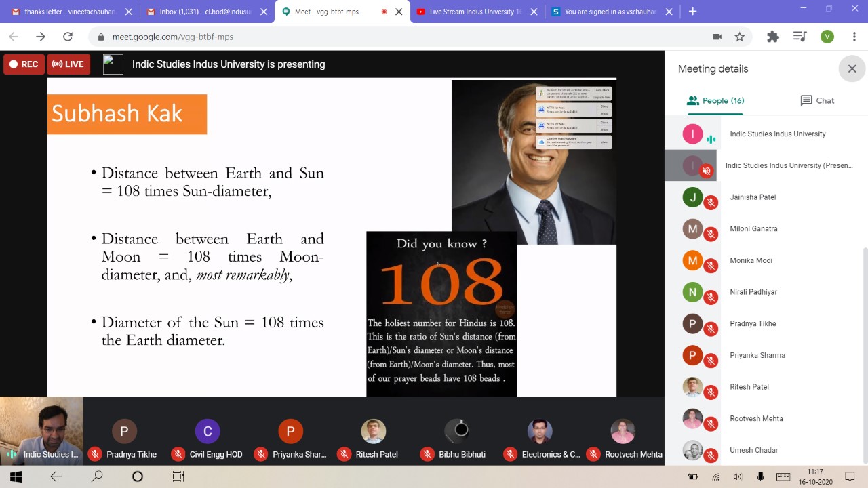Image resolution: width=868 pixels, height=488 pixels.
Task: Click the Cortana circle on the taskbar
Action: point(138,476)
